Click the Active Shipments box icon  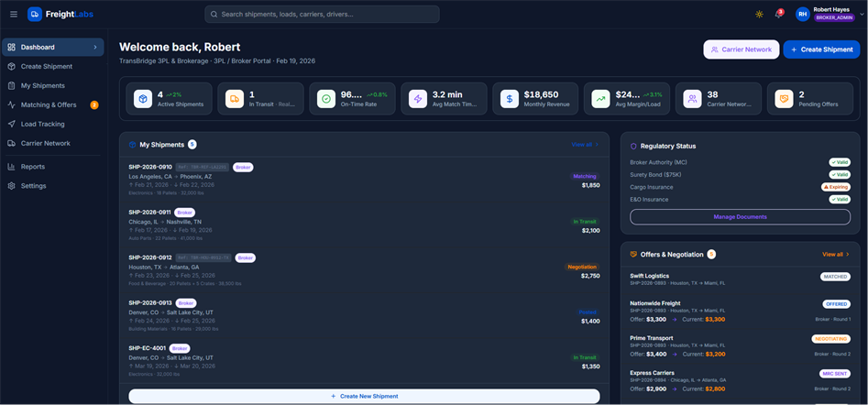143,99
